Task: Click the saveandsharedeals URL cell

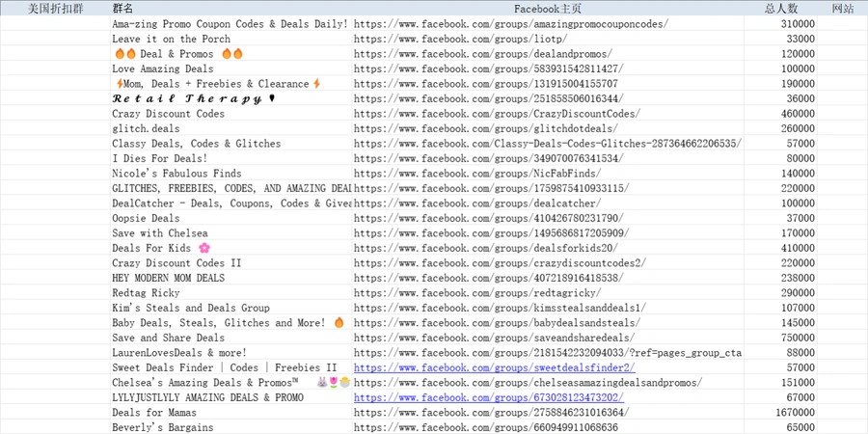Action: pyautogui.click(x=548, y=338)
